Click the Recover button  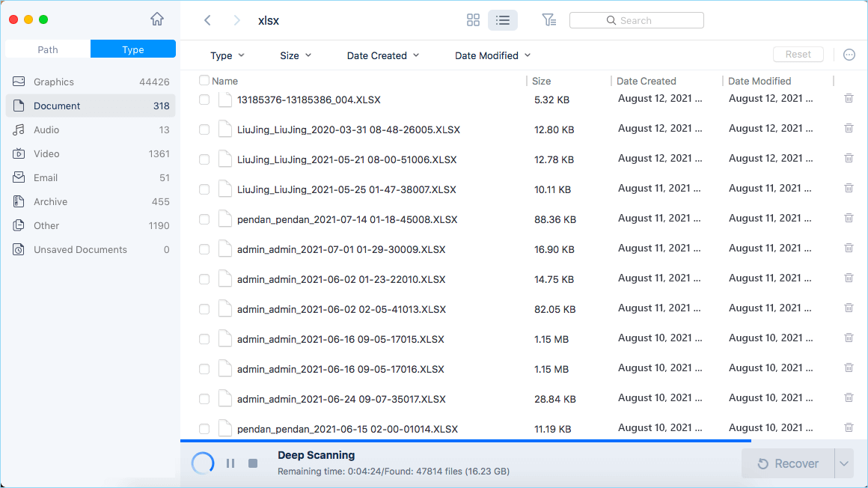(x=787, y=464)
